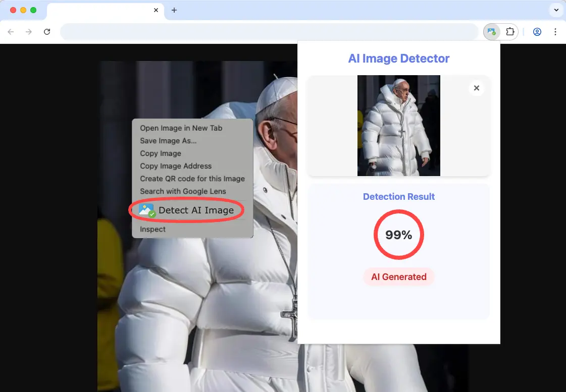Expand the tab search dropdown arrow
Screen dimensions: 566x392
[x=556, y=10]
